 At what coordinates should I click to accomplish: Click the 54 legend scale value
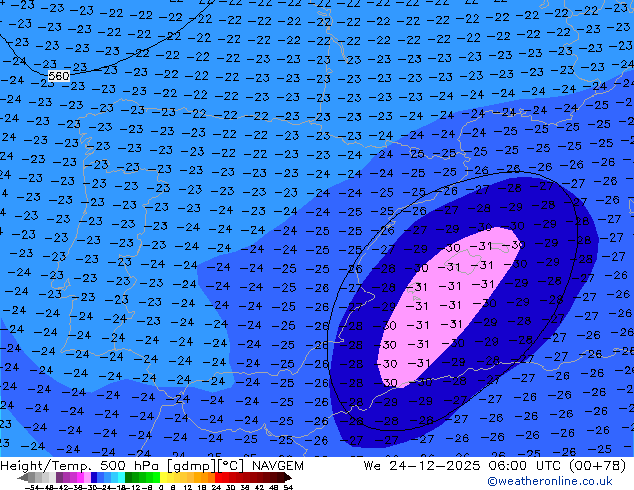tap(288, 487)
